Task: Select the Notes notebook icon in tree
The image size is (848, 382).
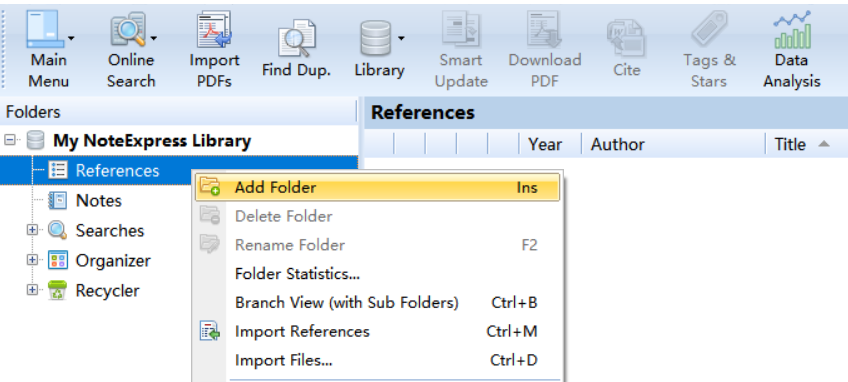Action: click(x=57, y=201)
